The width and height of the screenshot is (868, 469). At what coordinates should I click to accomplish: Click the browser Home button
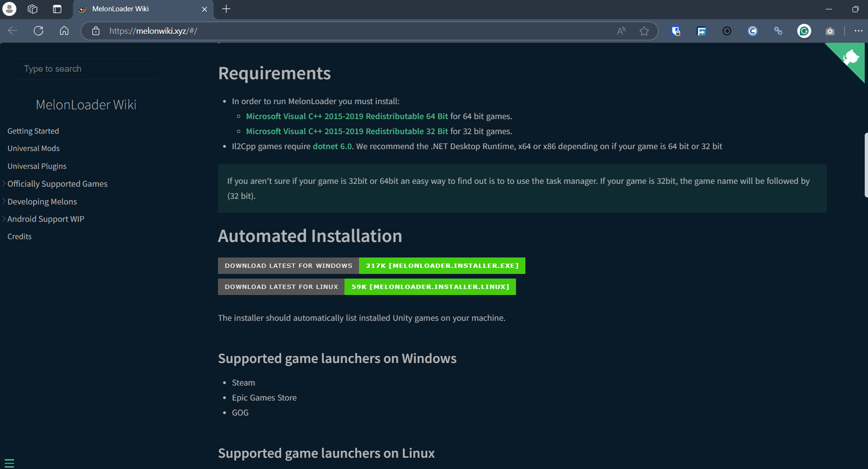pyautogui.click(x=64, y=31)
